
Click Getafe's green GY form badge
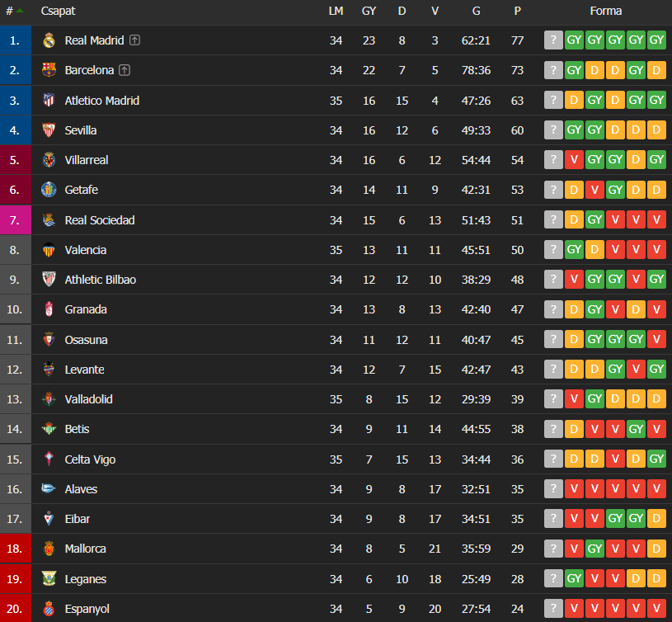pos(615,190)
